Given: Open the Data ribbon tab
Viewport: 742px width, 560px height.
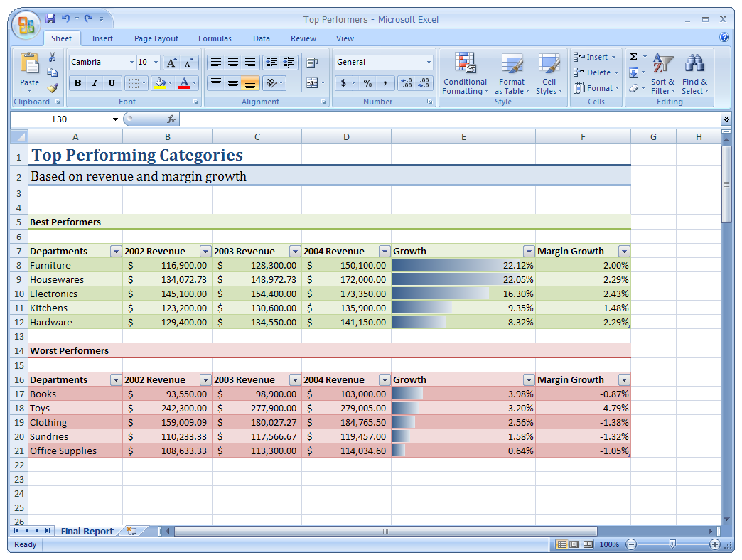Looking at the screenshot, I should 262,38.
